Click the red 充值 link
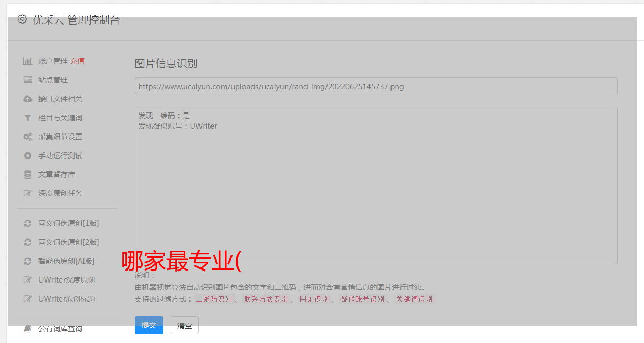Viewport: 644px width, 343px height. click(77, 61)
